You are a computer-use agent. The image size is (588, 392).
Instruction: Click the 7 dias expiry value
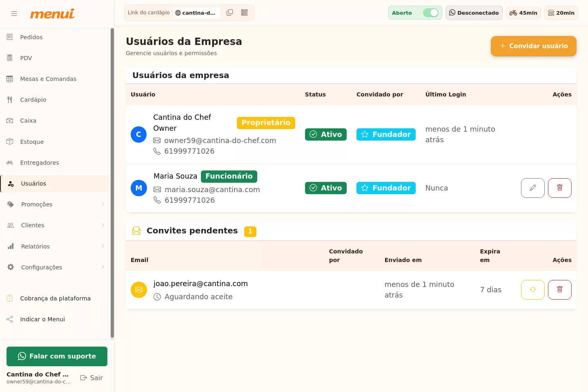[491, 290]
